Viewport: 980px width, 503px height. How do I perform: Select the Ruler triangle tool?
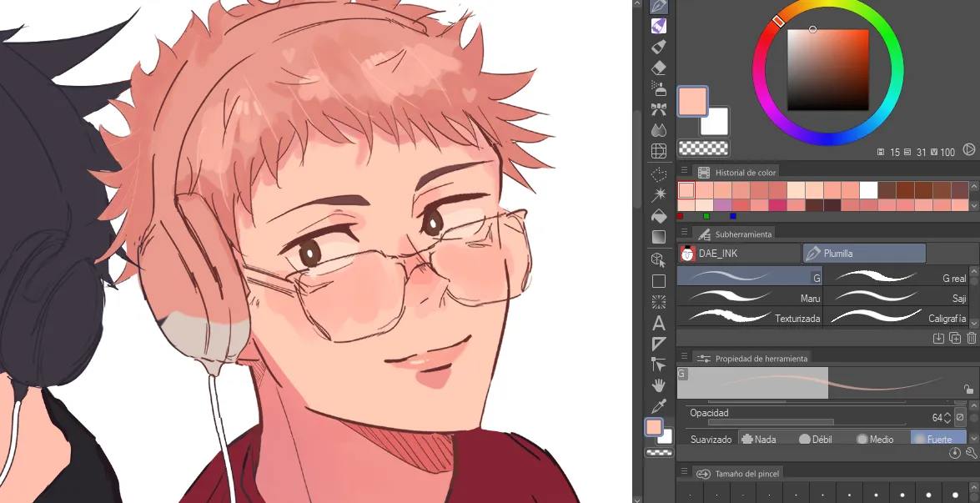coord(658,344)
